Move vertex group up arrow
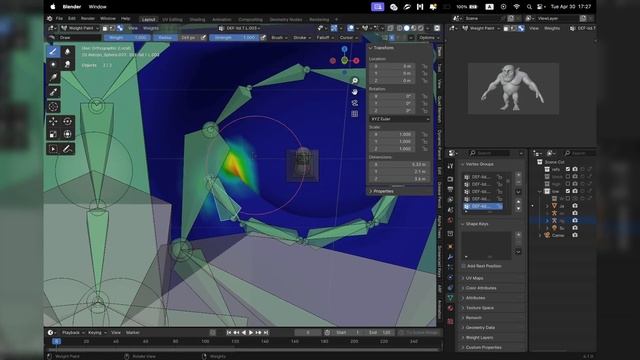640x360 pixels. tap(518, 202)
